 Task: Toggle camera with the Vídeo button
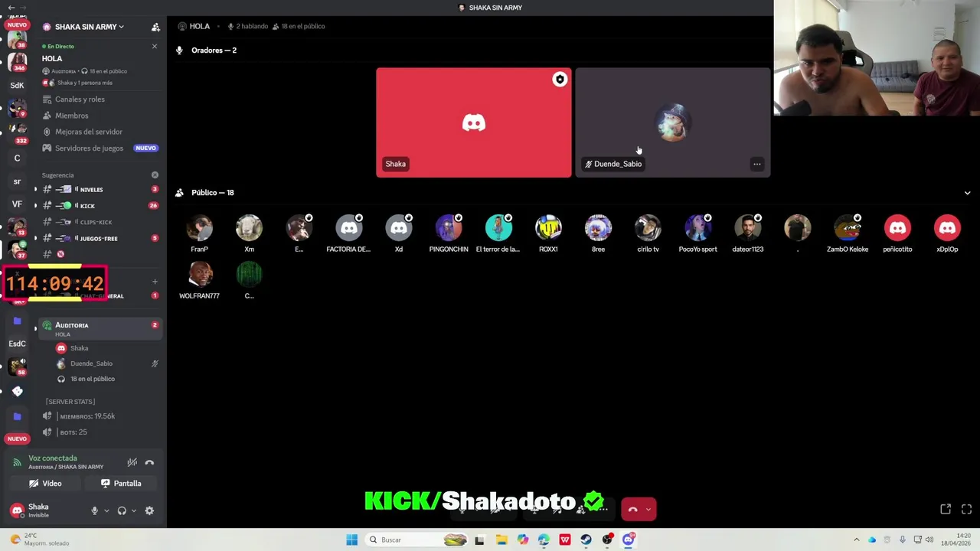(x=45, y=484)
